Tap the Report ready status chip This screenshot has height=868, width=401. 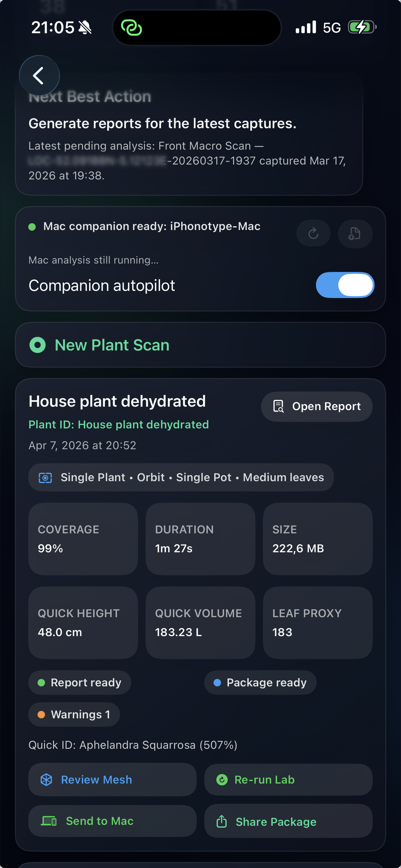tap(79, 683)
